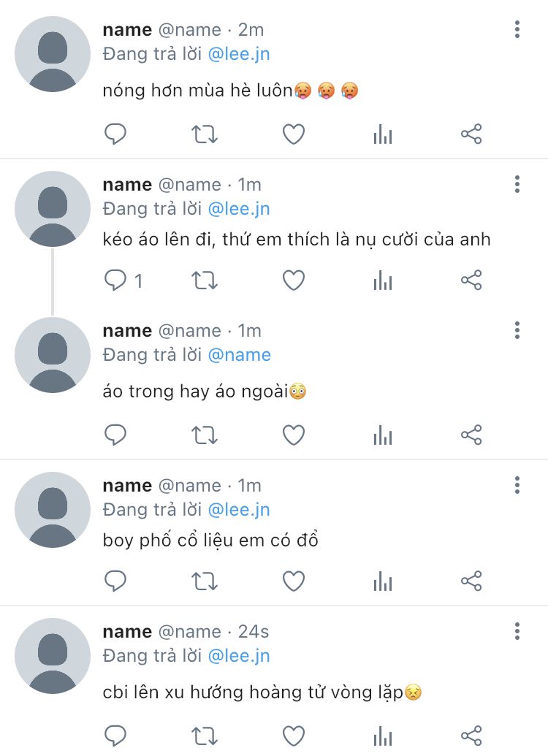Like the "áo trong hay áo ngoài" tweet

[293, 435]
